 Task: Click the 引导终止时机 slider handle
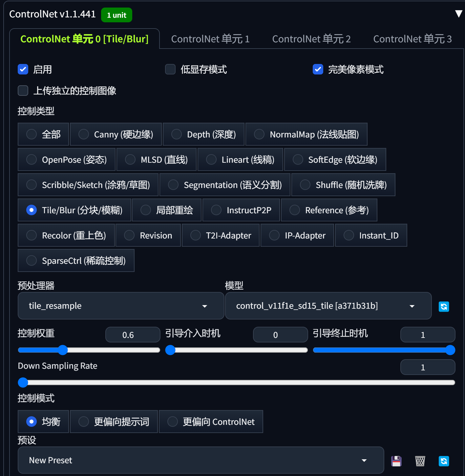point(450,350)
